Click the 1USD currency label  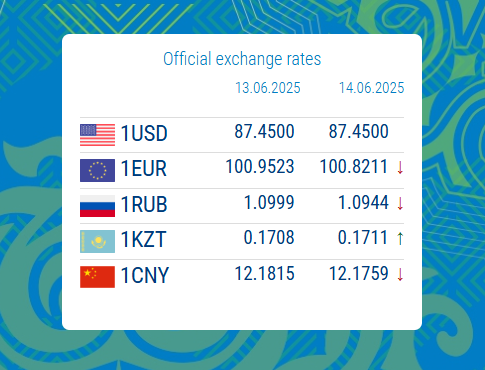coord(144,133)
